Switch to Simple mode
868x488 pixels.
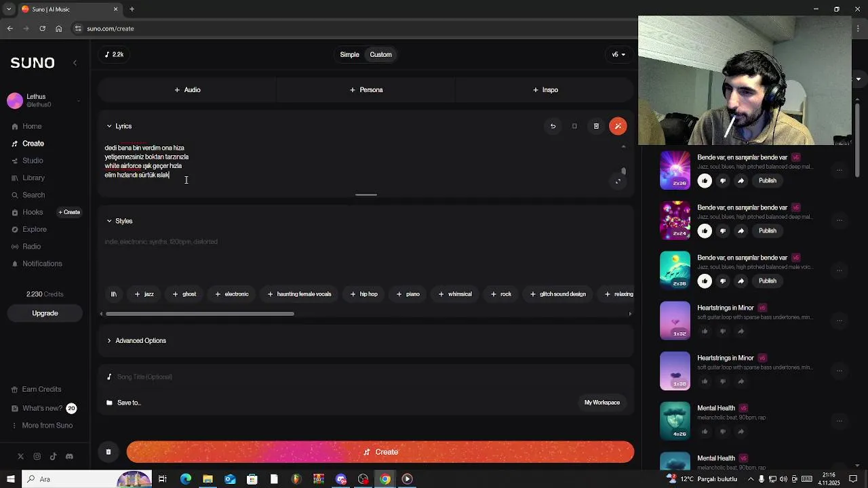pyautogui.click(x=349, y=54)
